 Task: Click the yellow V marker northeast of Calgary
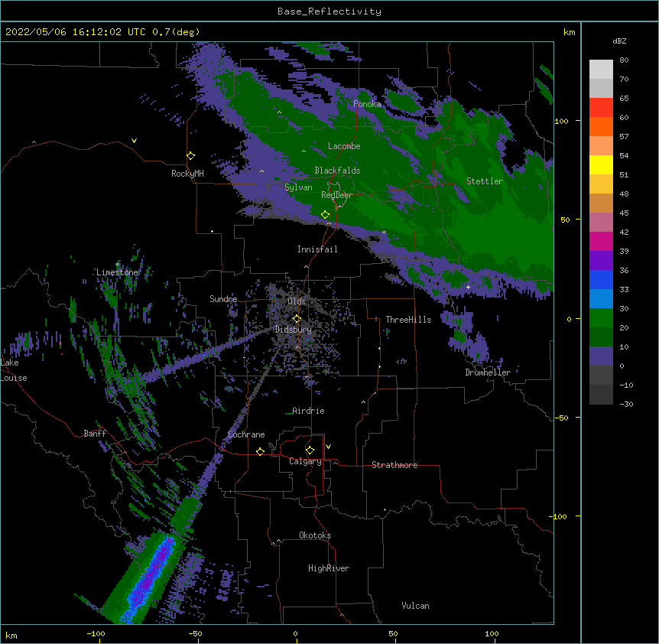click(328, 447)
